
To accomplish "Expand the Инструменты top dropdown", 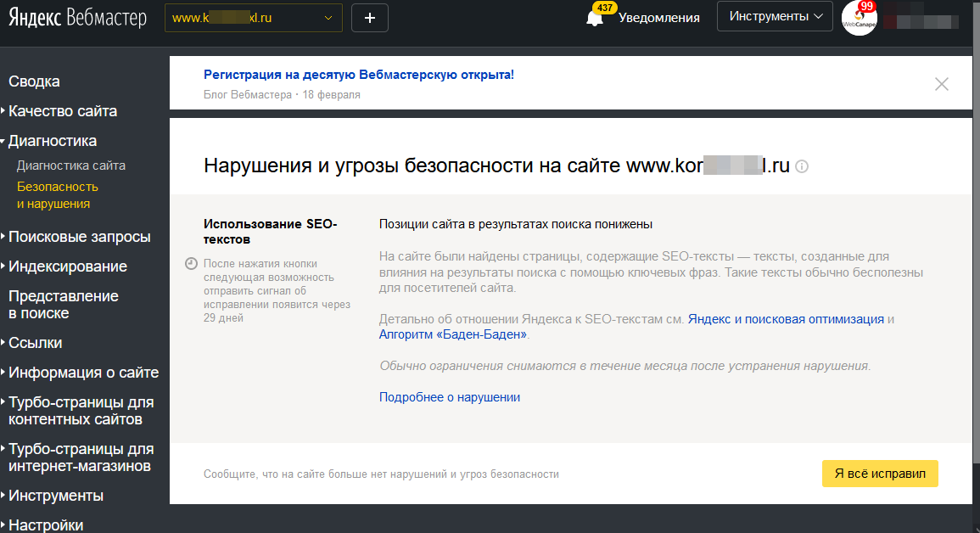I will click(775, 16).
